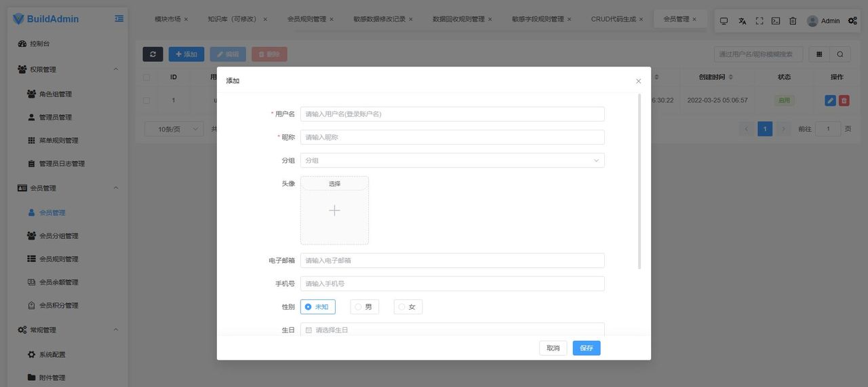Open the 分组 dropdown
Screen dimensions: 868x387
pos(452,160)
